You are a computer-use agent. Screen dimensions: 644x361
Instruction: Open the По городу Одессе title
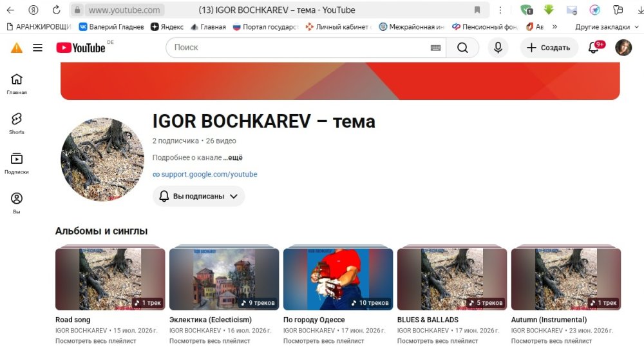click(314, 320)
